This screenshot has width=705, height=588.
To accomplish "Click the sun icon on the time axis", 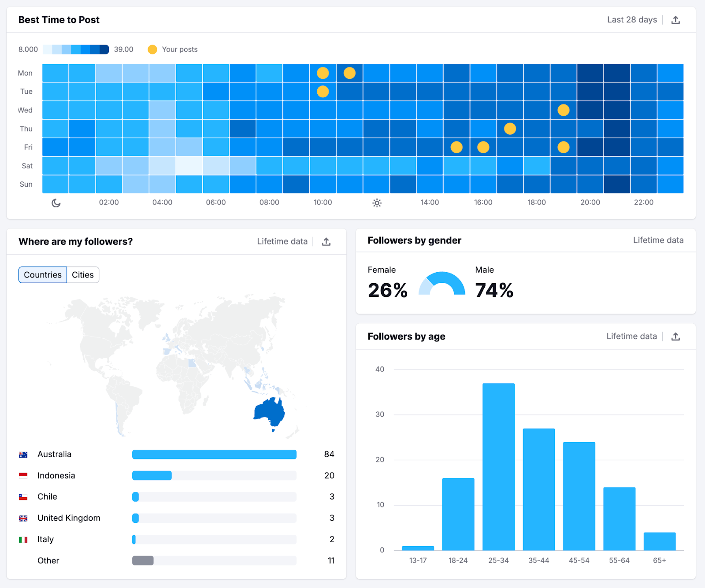I will click(377, 203).
